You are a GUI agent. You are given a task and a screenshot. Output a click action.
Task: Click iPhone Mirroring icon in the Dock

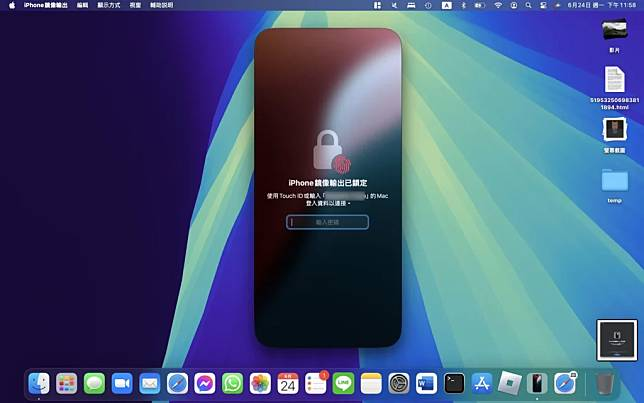pyautogui.click(x=537, y=383)
